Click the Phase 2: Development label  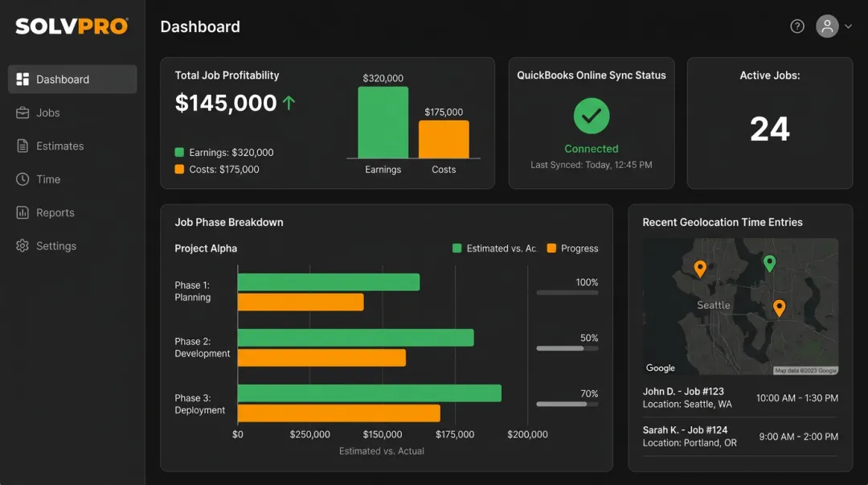click(202, 347)
